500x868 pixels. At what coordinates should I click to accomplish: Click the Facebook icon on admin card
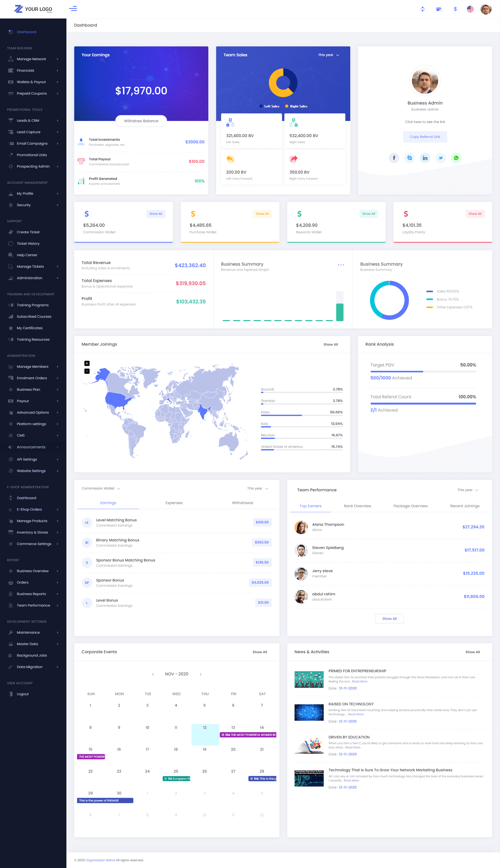[394, 158]
